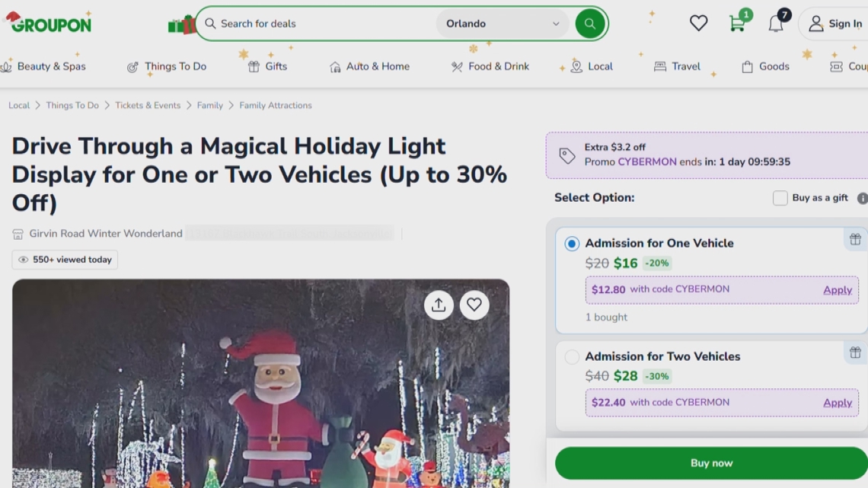
Task: Click the wishlist heart in the header
Action: [x=698, y=23]
